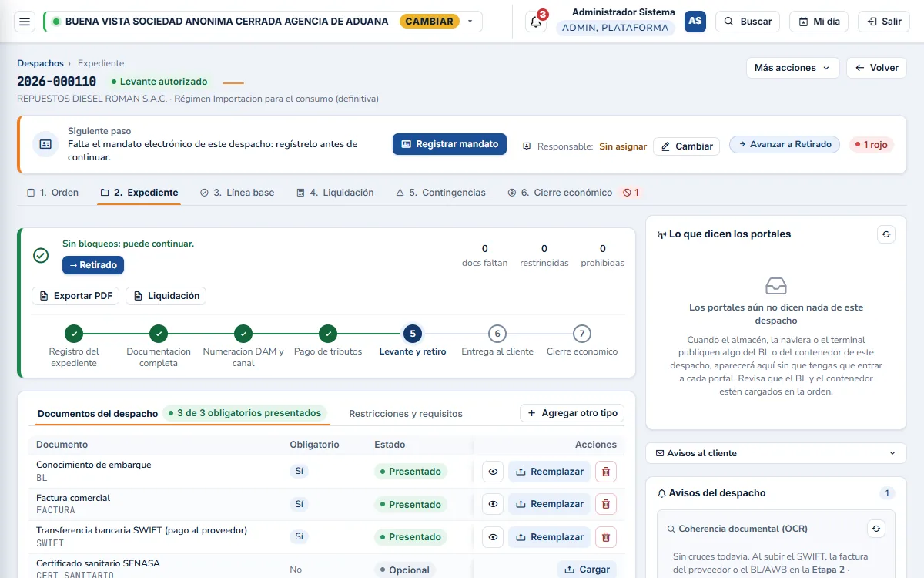Click the Buscar search button
924x578 pixels.
[748, 22]
